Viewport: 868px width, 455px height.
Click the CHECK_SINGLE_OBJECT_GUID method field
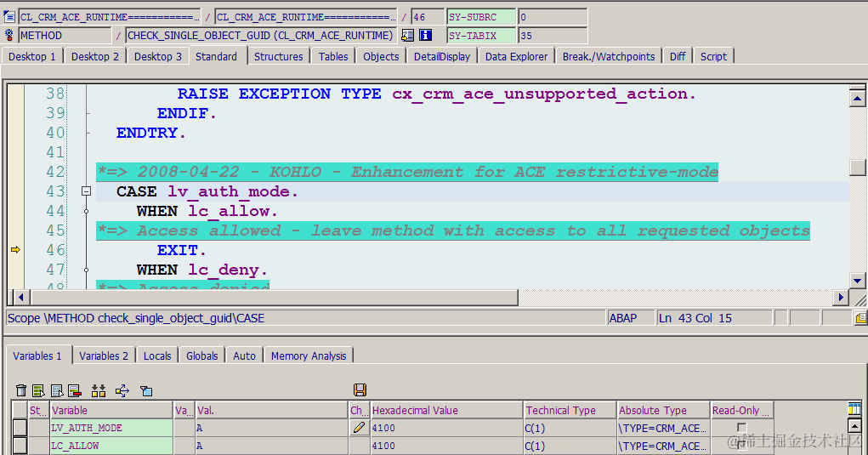click(261, 36)
